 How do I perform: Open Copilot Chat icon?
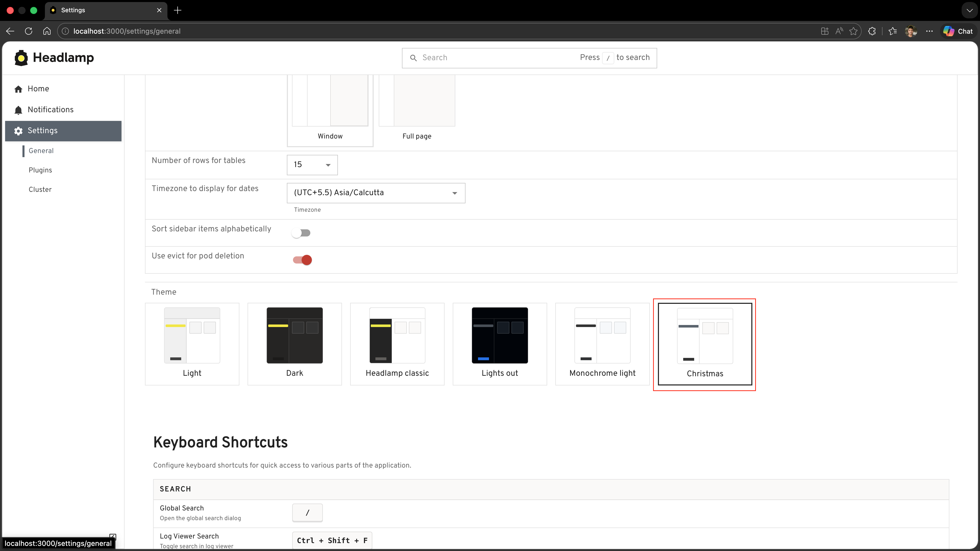pos(958,31)
